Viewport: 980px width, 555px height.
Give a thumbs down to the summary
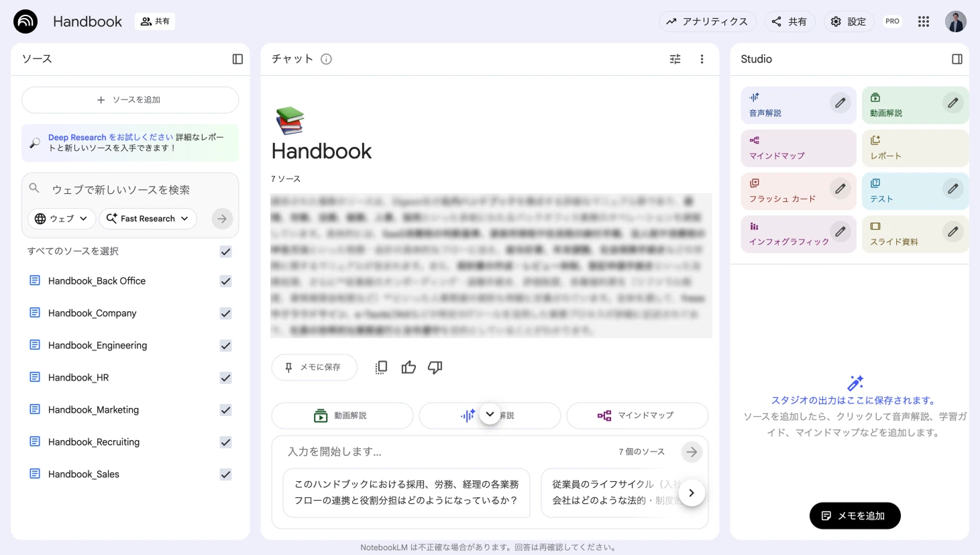click(x=435, y=367)
